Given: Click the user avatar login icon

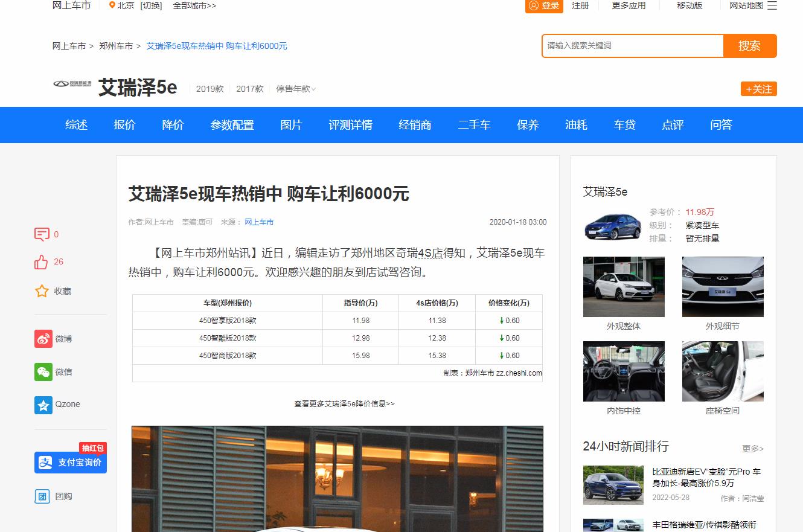Looking at the screenshot, I should click(x=533, y=5).
